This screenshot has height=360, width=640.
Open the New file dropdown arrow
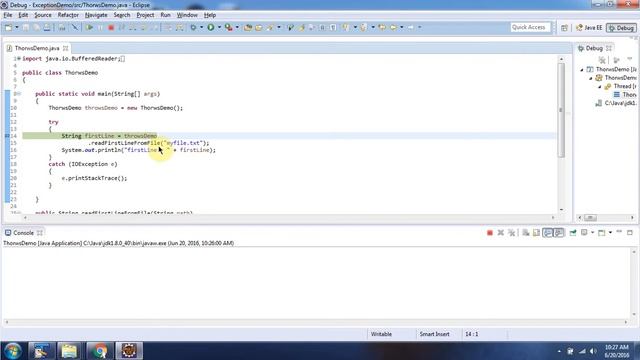tap(17, 27)
